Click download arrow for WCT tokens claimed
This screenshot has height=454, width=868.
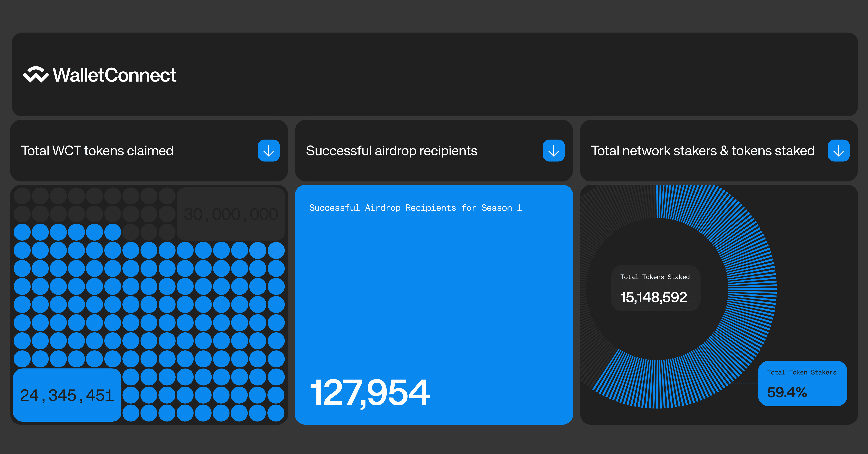click(269, 151)
